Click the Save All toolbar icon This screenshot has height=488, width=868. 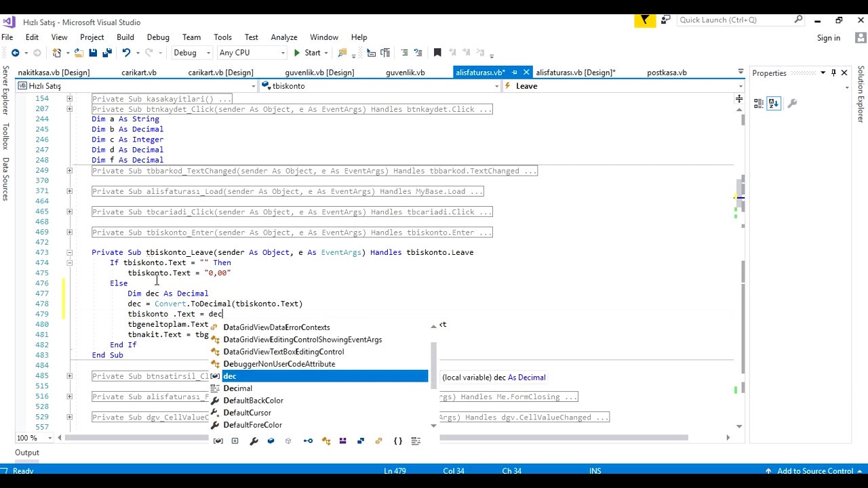click(x=108, y=53)
